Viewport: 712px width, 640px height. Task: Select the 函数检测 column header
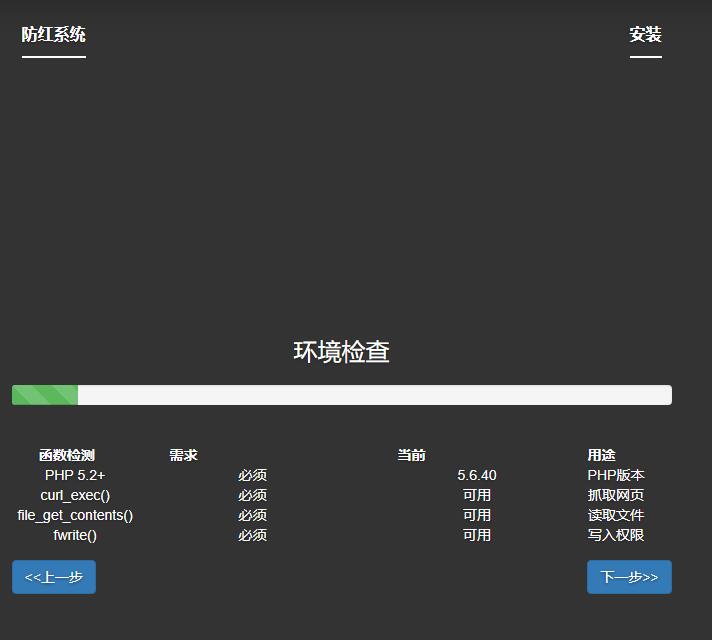(67, 455)
